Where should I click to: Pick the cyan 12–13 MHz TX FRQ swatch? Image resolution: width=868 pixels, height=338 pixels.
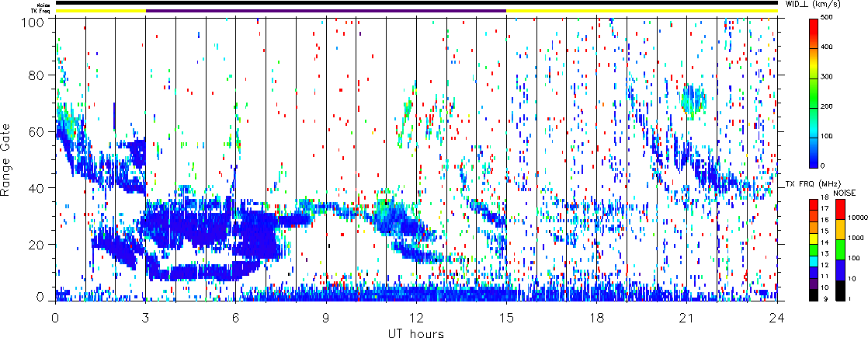pos(814,262)
